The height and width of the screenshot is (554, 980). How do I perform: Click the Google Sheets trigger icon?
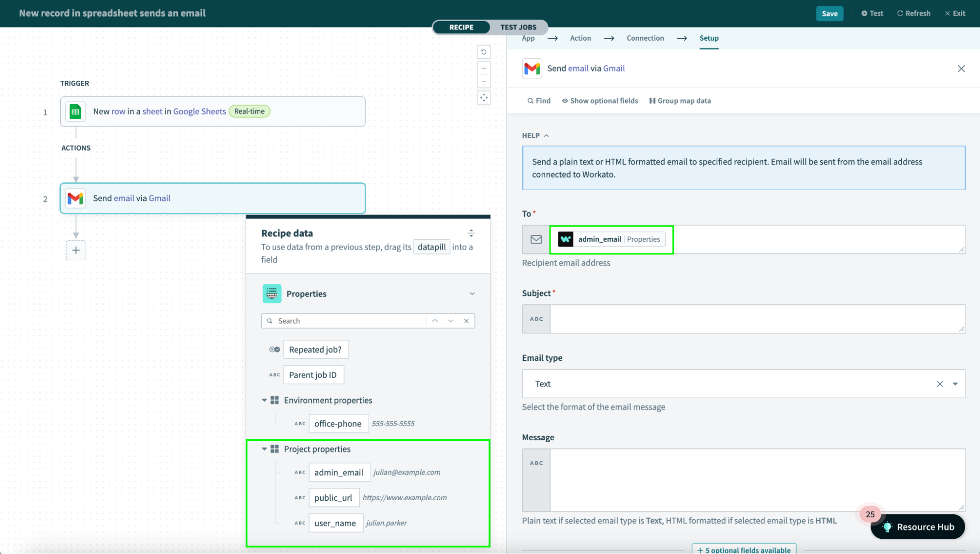tap(75, 111)
